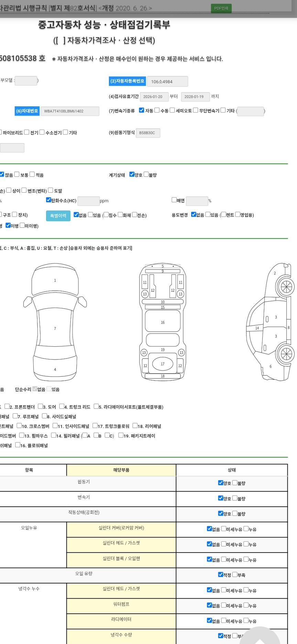Check the 렌트 usage checkbox
The width and height of the screenshot is (297, 644).
coord(224,214)
